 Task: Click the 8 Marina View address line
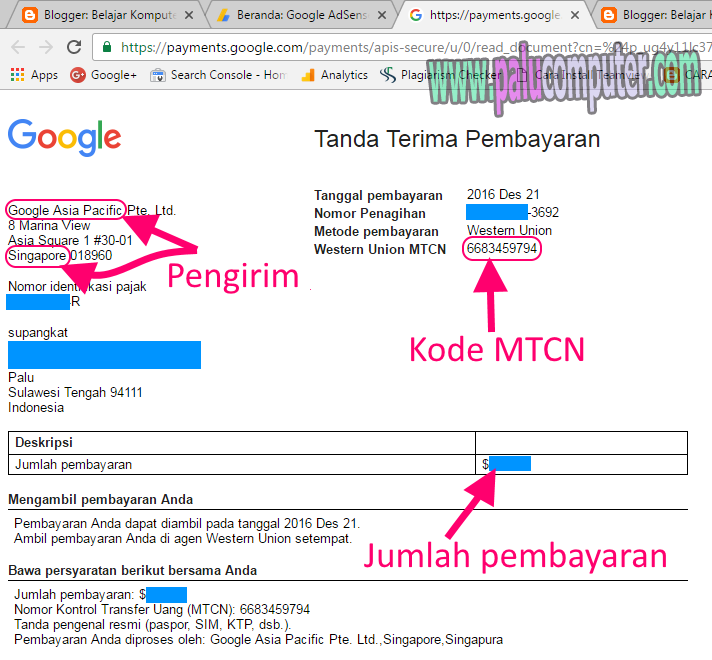click(49, 225)
